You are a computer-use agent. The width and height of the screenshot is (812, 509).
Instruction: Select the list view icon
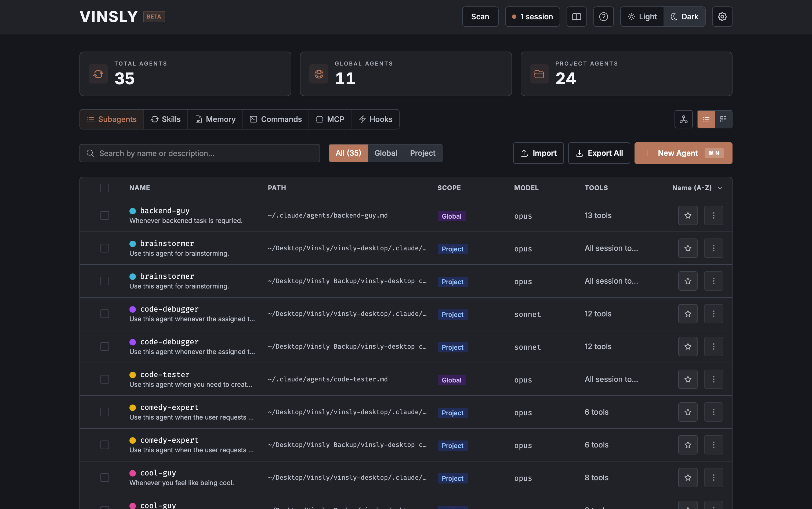[x=706, y=119]
